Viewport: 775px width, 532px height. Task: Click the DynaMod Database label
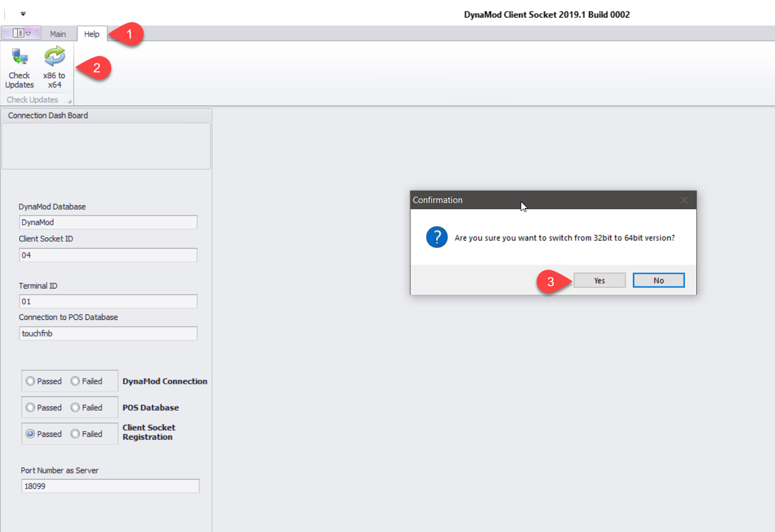[x=52, y=207]
